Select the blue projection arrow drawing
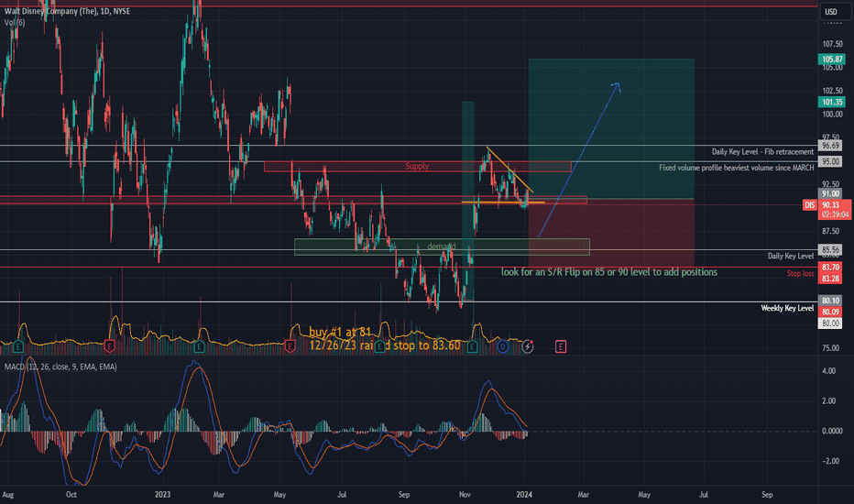 pos(579,159)
